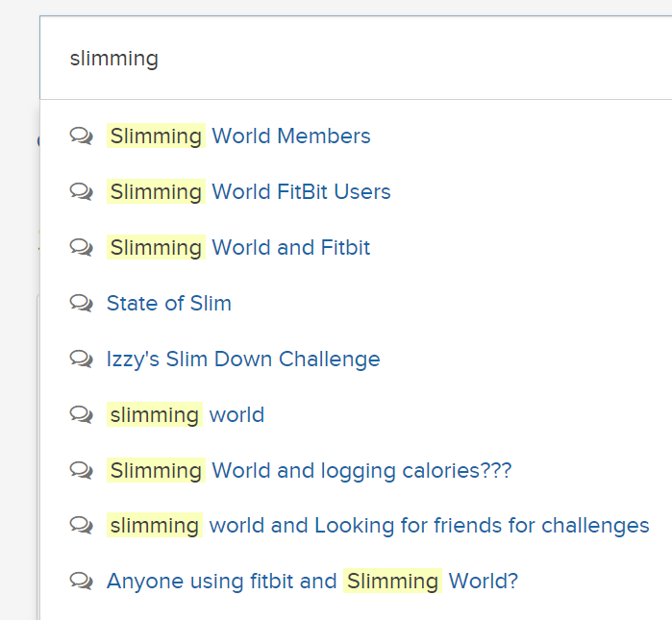Select 'slimming world and Looking for friends' result
The width and height of the screenshot is (672, 620).
(x=378, y=526)
